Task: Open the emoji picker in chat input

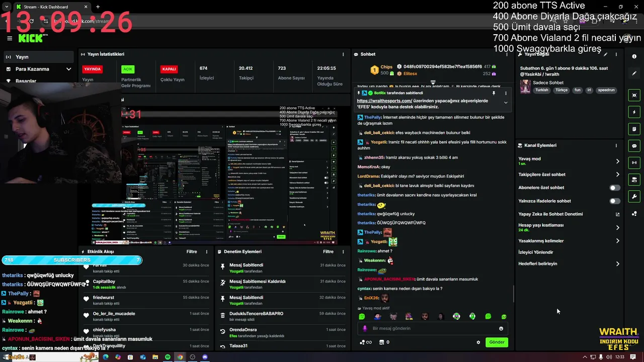Action: click(501, 328)
